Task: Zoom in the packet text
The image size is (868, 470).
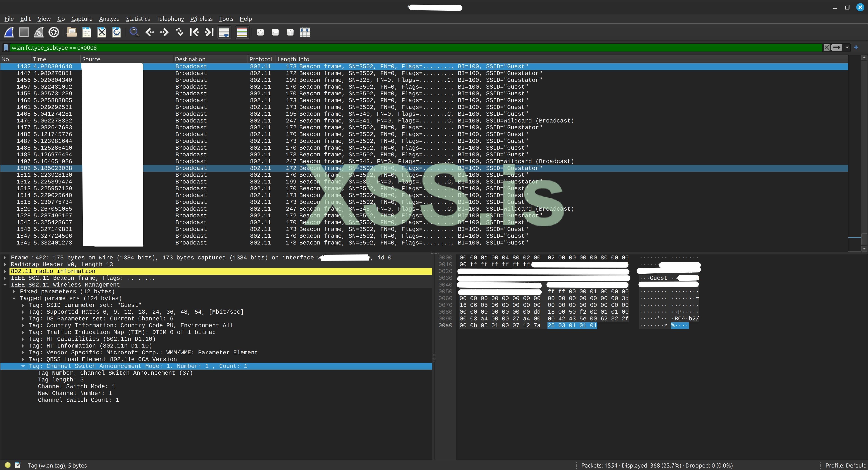Action: (260, 32)
